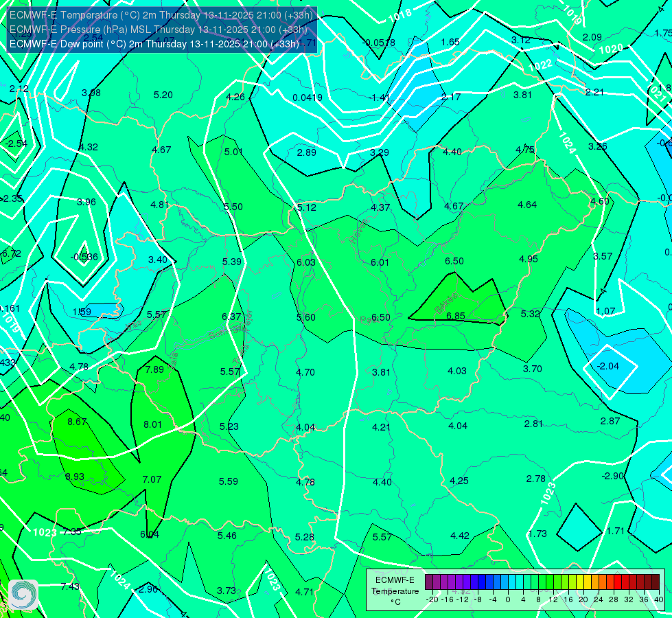Click the 7.89 dew point value
Image resolution: width=672 pixels, height=618 pixels.
154,369
